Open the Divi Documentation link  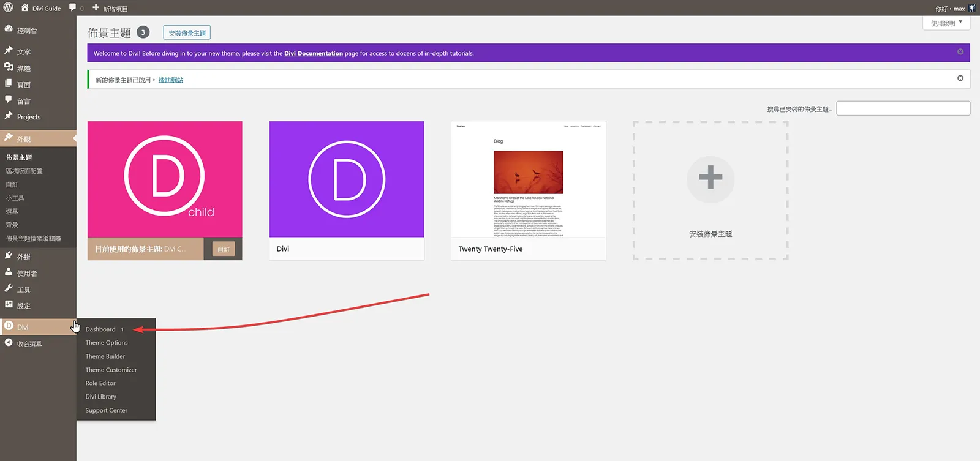tap(314, 53)
